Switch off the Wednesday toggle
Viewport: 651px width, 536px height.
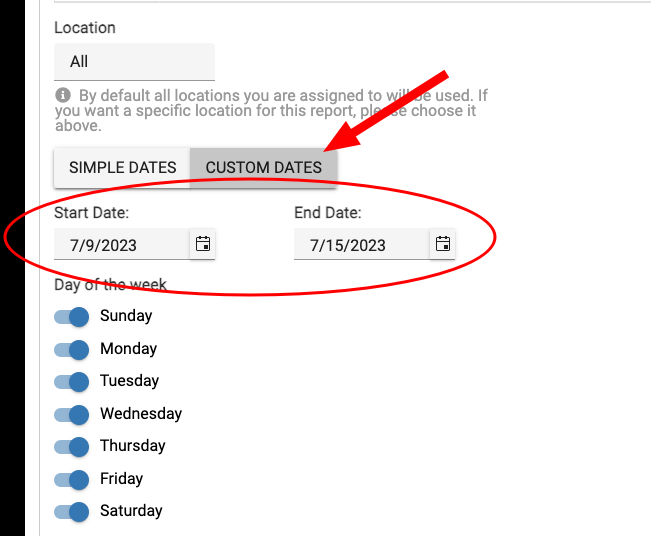pos(72,414)
